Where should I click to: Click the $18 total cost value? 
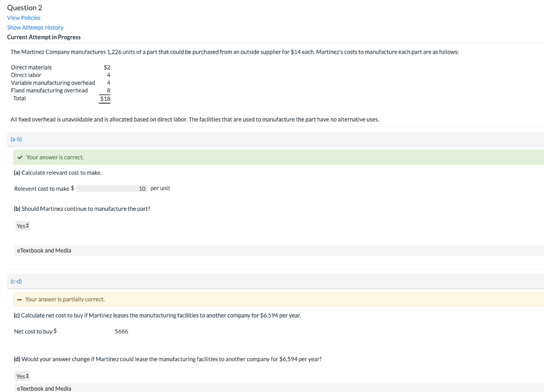105,98
